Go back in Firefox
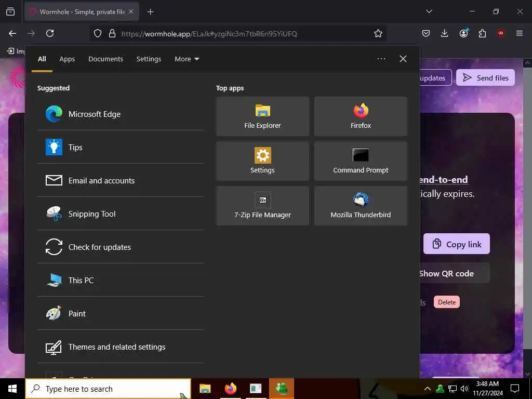 click(12, 33)
